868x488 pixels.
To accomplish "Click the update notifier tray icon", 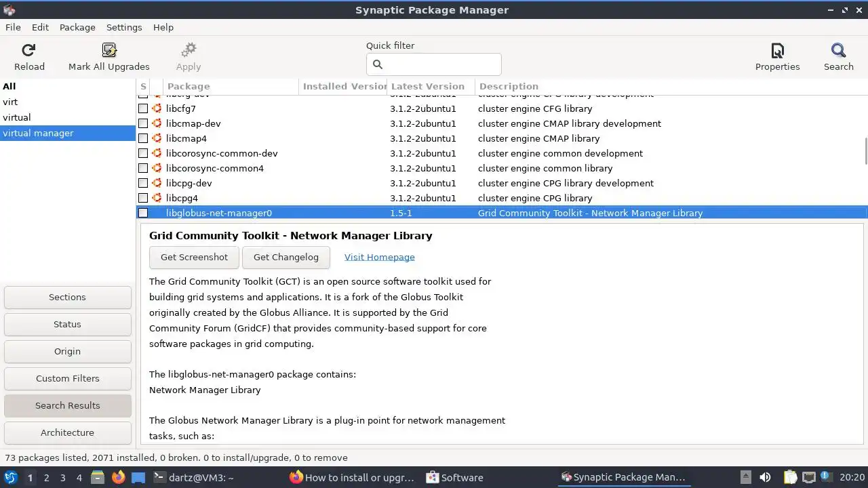I will click(825, 477).
